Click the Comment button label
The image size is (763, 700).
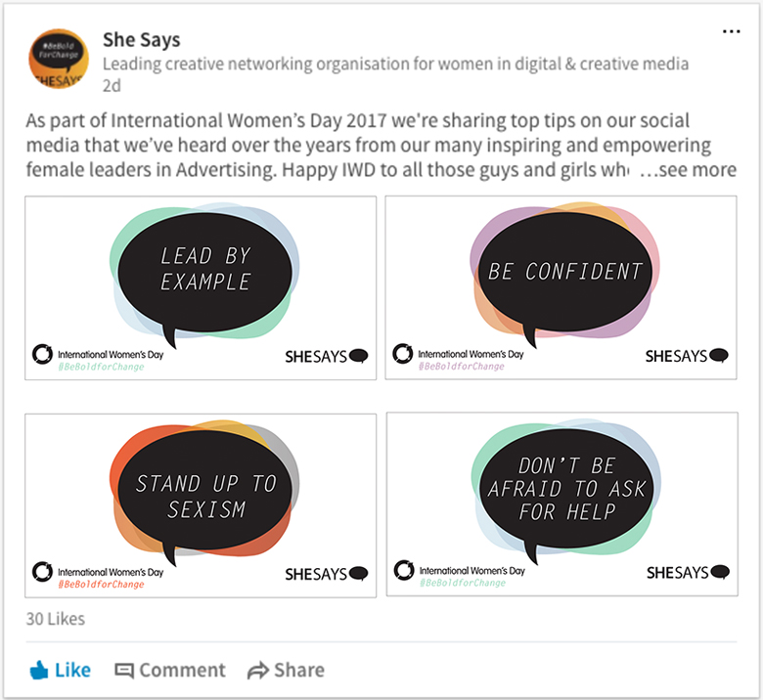tap(182, 671)
